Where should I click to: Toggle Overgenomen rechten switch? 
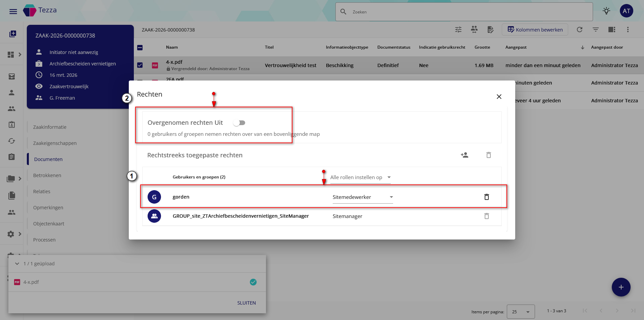tap(239, 123)
